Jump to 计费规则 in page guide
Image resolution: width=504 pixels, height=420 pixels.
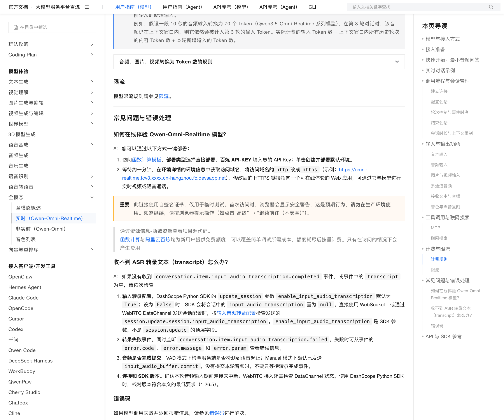click(439, 259)
